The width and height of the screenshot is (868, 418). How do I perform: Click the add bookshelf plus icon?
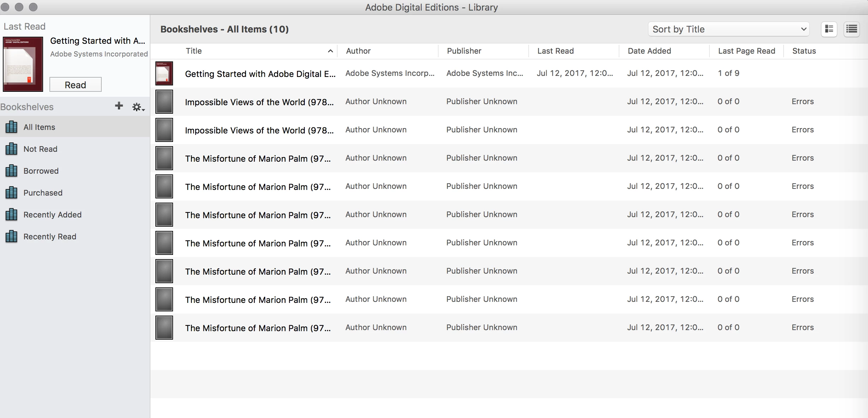tap(119, 106)
